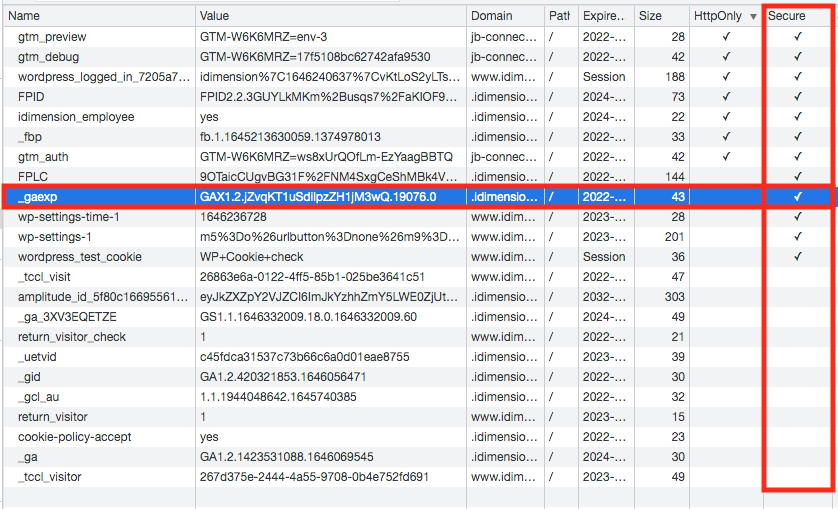Click the value WP+Cookie+check
Viewport: 838px width, 509px height.
click(252, 257)
